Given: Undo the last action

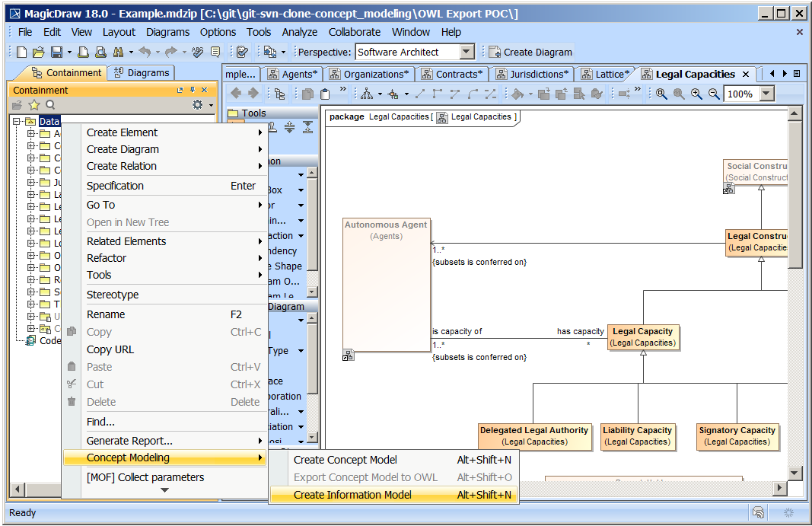Looking at the screenshot, I should (x=145, y=51).
